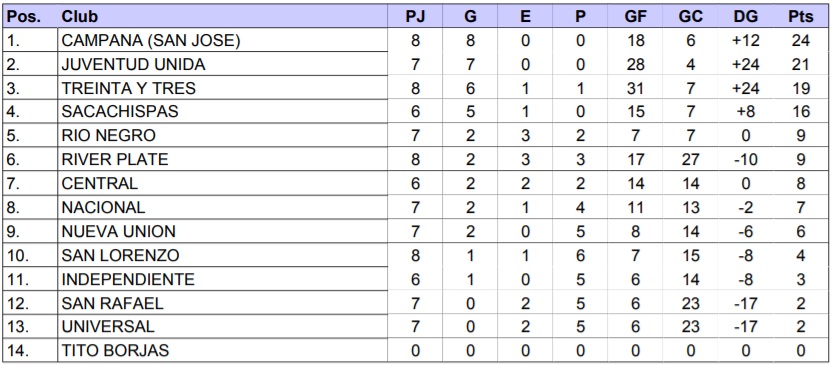Viewport: 832px width, 365px height.
Task: Click the TREINTA Y TRES club cell
Action: pyautogui.click(x=222, y=88)
